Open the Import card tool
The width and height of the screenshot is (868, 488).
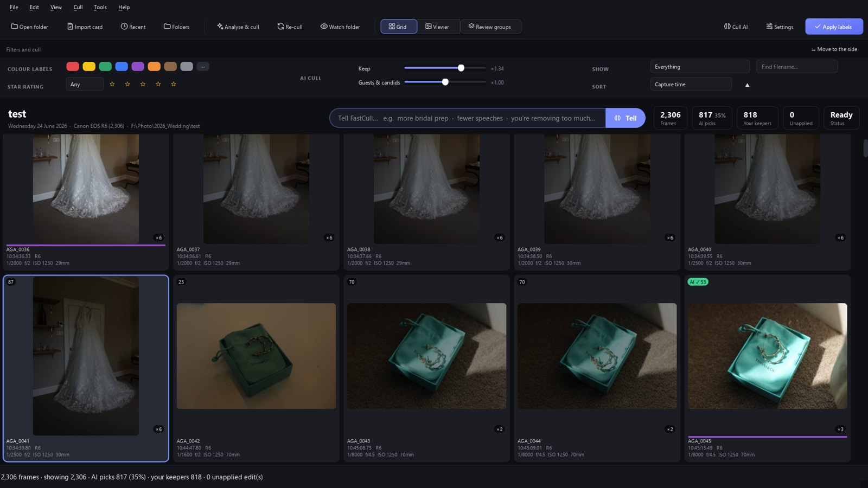[85, 27]
